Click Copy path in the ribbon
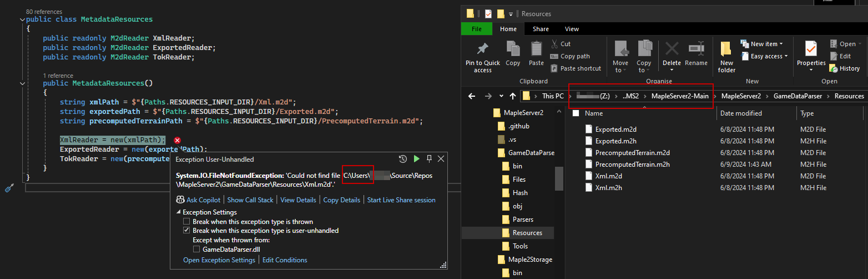The image size is (868, 279). point(570,56)
